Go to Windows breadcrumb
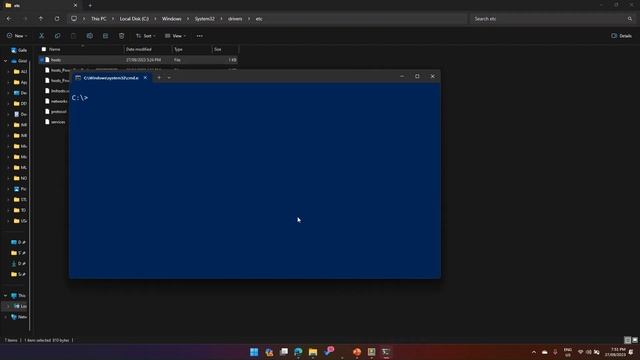The image size is (640, 360). coord(171,19)
